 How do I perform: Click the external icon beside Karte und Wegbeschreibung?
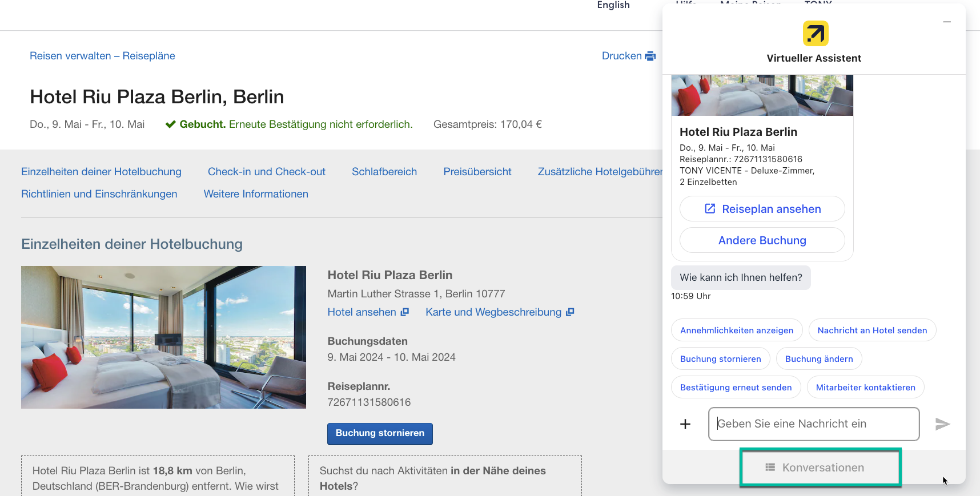point(570,312)
